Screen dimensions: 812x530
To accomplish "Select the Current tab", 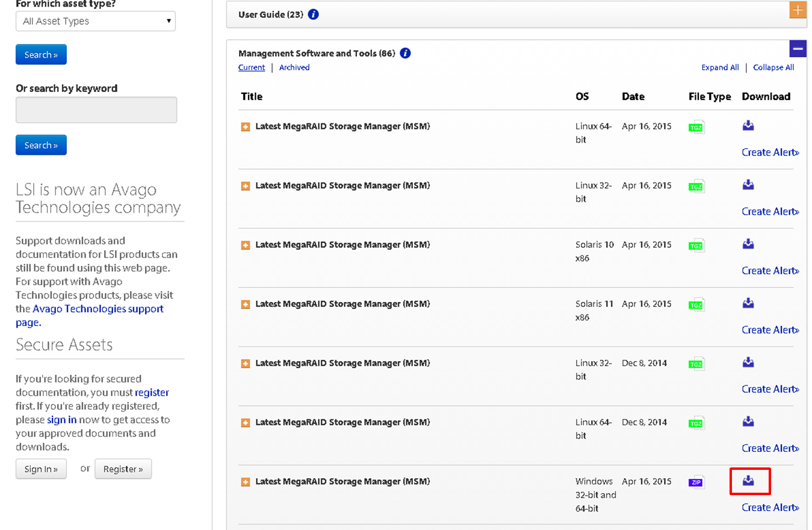I will [x=252, y=67].
